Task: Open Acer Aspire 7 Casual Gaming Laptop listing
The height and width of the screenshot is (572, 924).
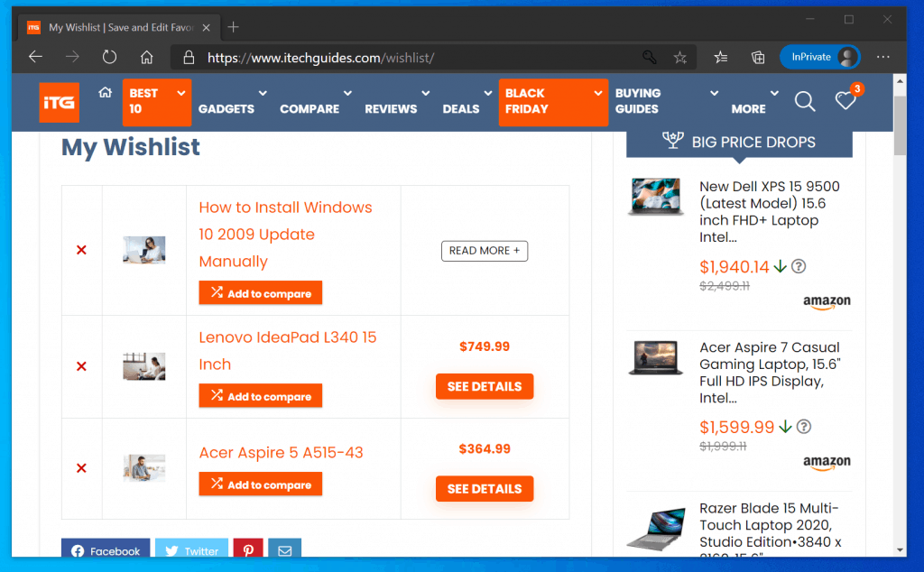Action: tap(770, 373)
